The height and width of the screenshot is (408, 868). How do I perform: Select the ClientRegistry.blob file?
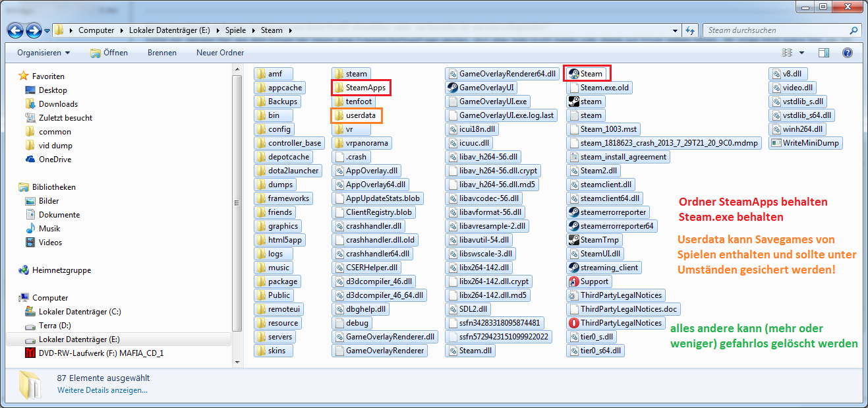point(373,212)
